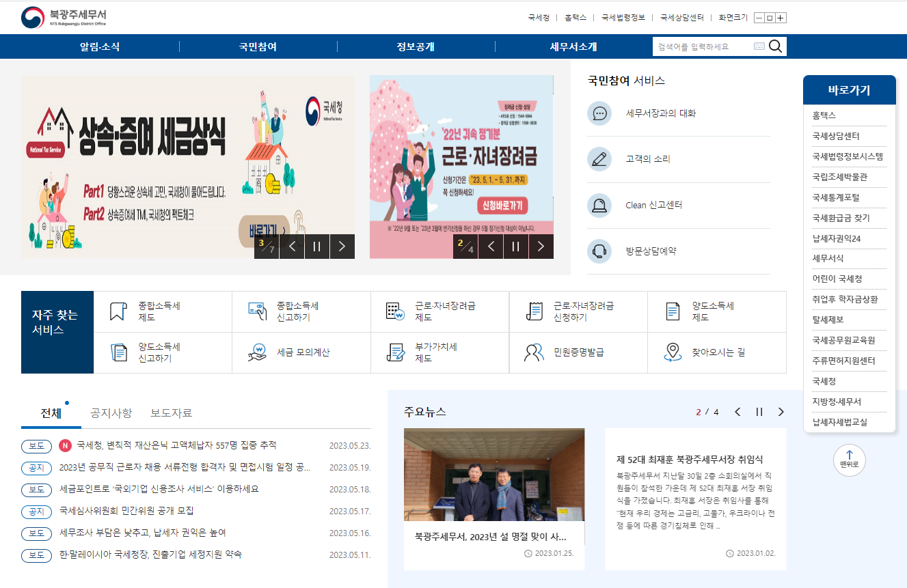The image size is (907, 588).
Task: Click the map pin icon for 찾아오시는 길
Action: tap(673, 352)
